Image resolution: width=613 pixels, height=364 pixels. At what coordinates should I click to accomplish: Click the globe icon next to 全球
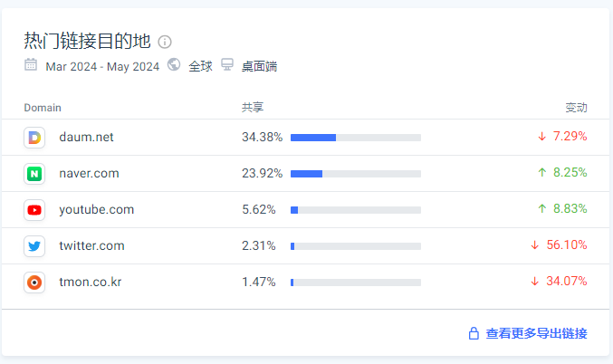coord(174,64)
